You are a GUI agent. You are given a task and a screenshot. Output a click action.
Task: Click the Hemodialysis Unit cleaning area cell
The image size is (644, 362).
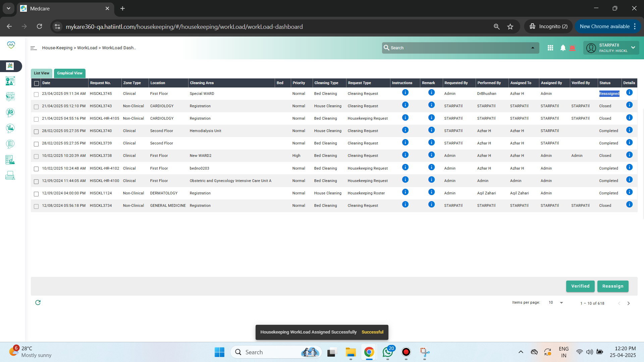[x=205, y=131]
